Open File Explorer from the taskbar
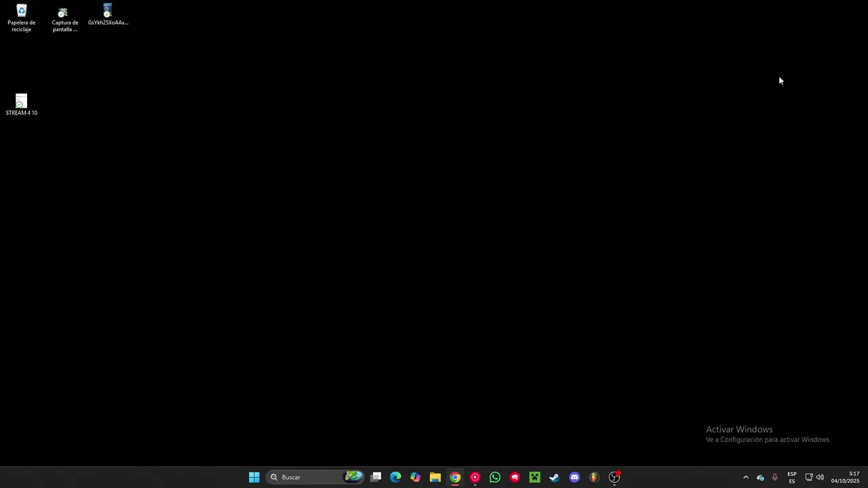The image size is (868, 488). 435,477
